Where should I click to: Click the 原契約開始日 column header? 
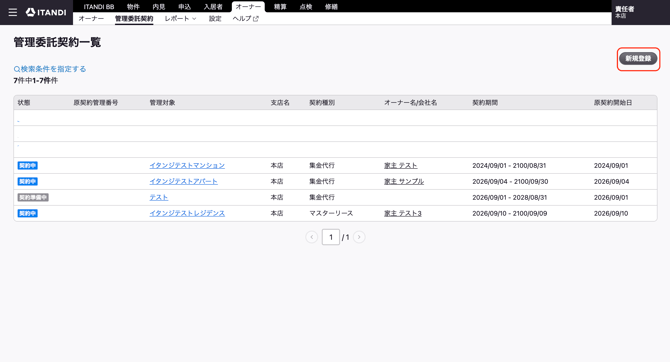coord(613,103)
